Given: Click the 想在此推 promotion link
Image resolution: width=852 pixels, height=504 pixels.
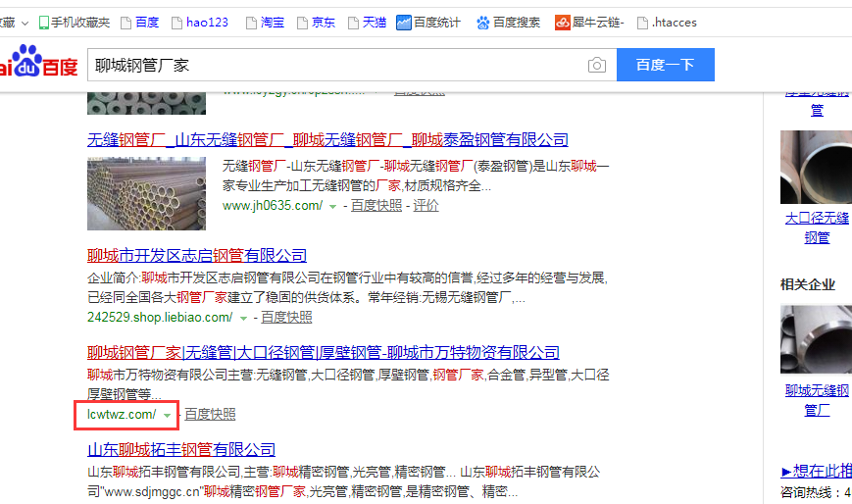Looking at the screenshot, I should (816, 471).
